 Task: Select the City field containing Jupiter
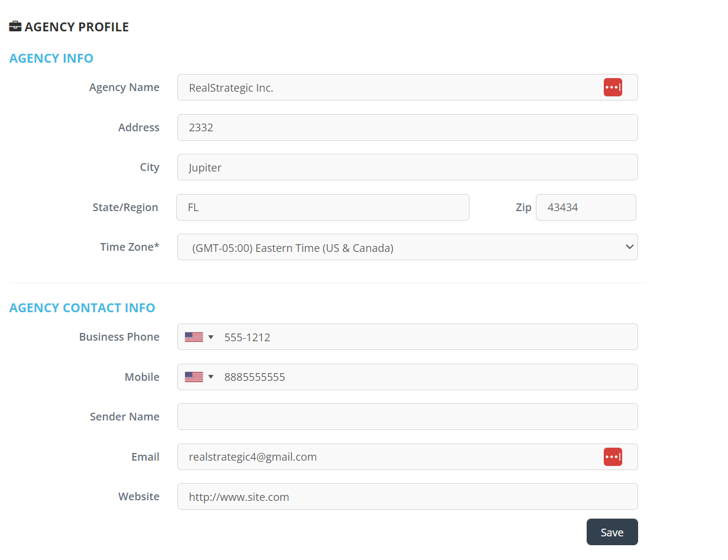click(407, 167)
